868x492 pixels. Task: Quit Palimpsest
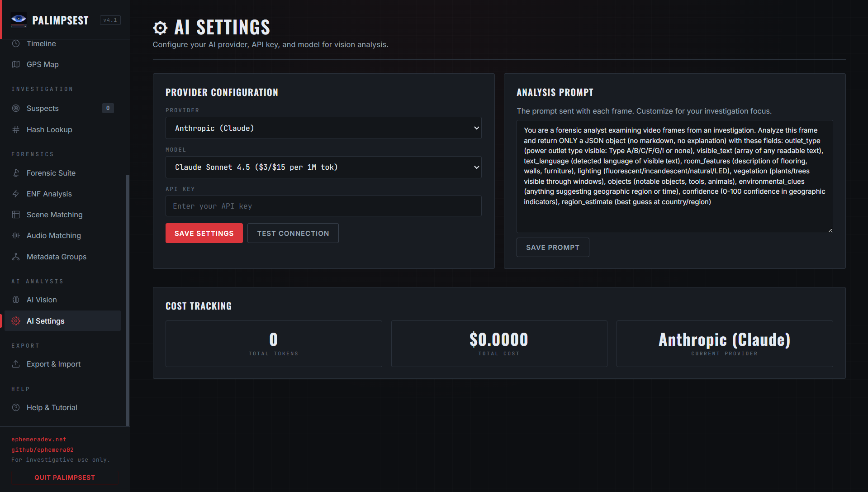click(x=65, y=478)
